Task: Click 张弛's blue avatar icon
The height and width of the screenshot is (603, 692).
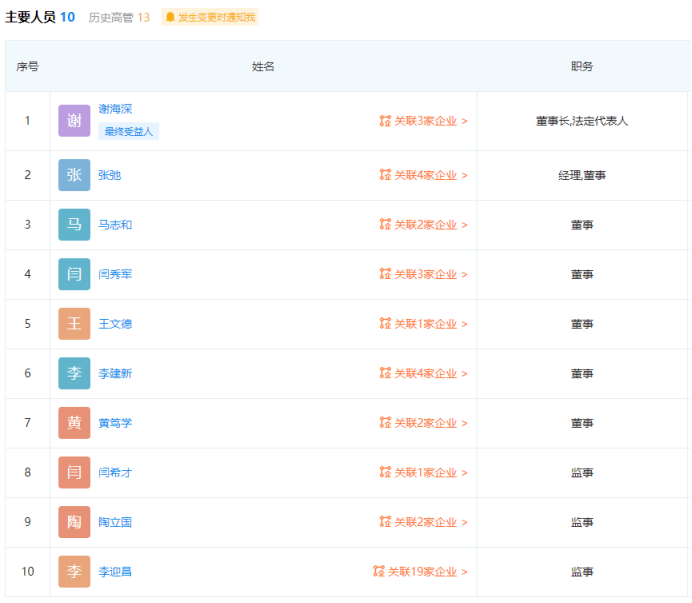Action: pos(74,175)
